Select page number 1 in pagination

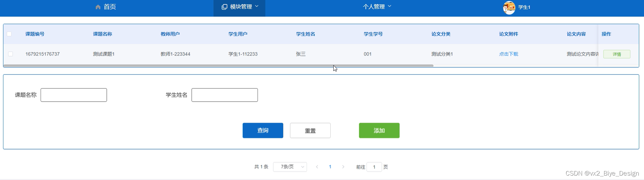click(x=330, y=167)
